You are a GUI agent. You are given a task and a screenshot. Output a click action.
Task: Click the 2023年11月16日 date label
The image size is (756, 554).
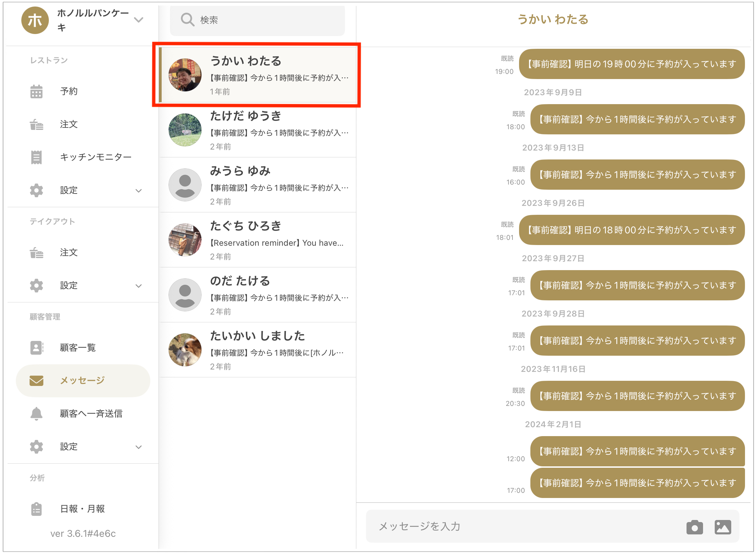[553, 369]
